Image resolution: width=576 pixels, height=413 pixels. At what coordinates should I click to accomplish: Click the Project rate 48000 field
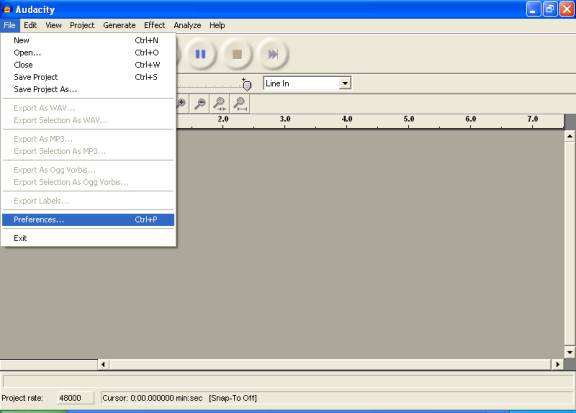pyautogui.click(x=76, y=398)
